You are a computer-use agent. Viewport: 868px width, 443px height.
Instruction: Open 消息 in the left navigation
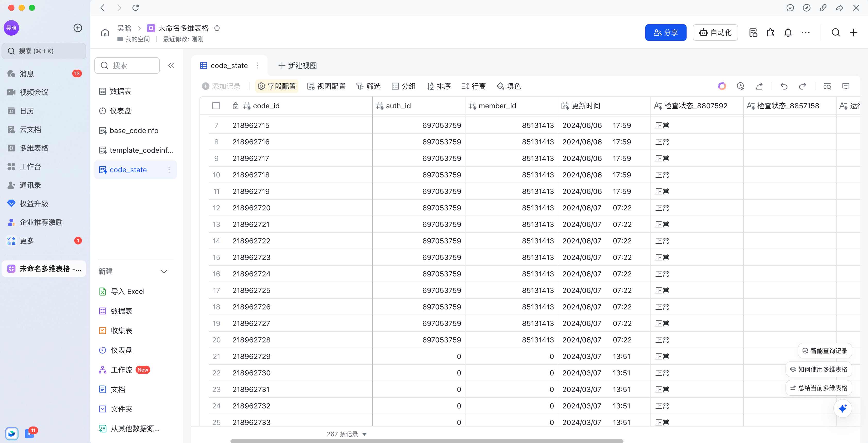click(x=44, y=73)
